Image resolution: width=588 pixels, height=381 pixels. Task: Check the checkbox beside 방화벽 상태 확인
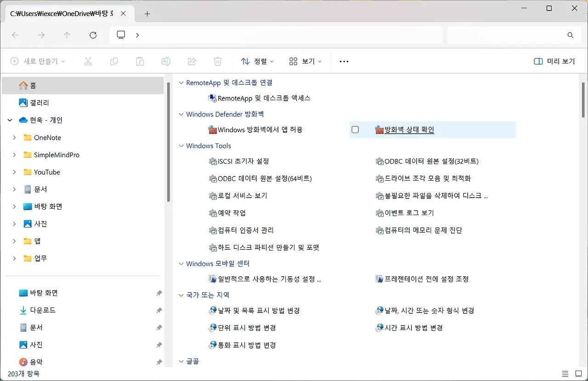pyautogui.click(x=355, y=130)
